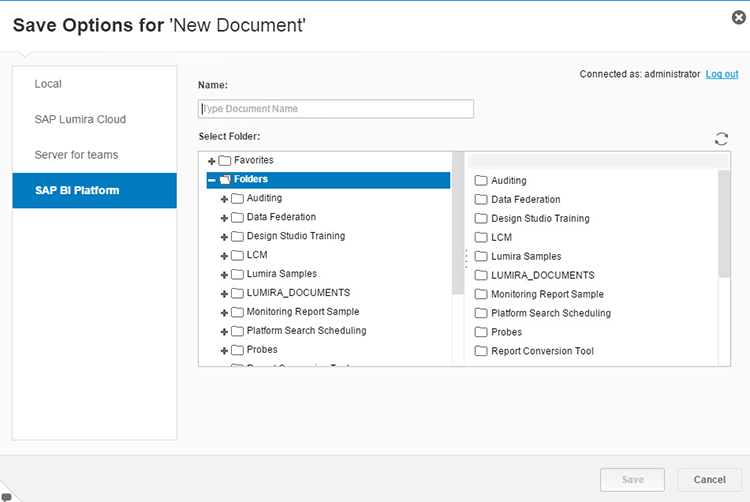Click the Log out link

(x=721, y=74)
